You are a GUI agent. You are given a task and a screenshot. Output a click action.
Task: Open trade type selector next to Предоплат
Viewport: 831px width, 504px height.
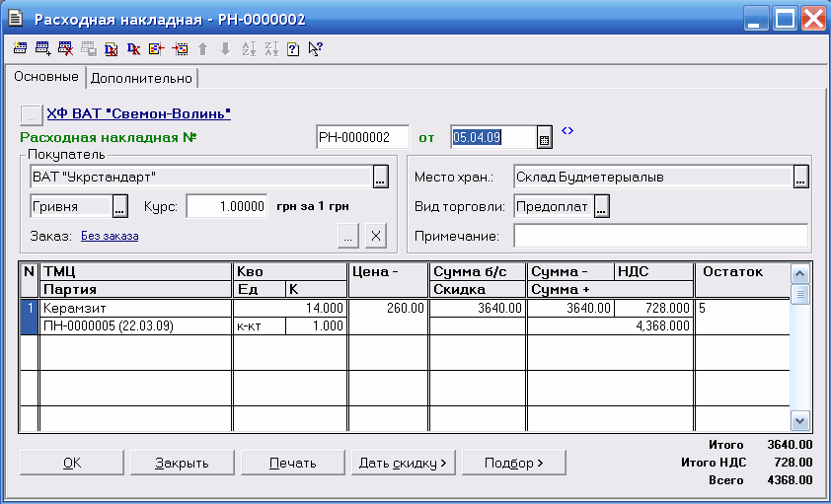click(601, 206)
